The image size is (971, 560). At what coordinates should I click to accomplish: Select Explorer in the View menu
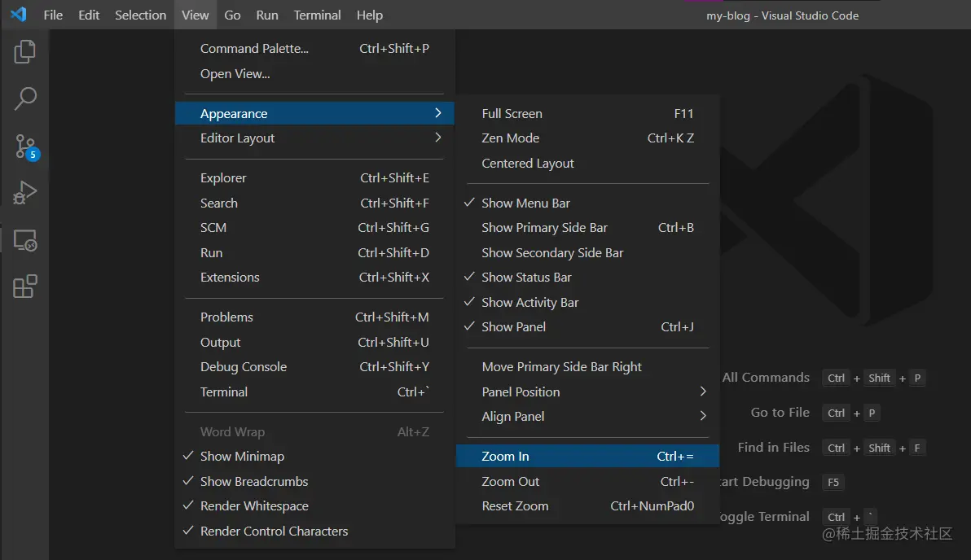(x=314, y=177)
